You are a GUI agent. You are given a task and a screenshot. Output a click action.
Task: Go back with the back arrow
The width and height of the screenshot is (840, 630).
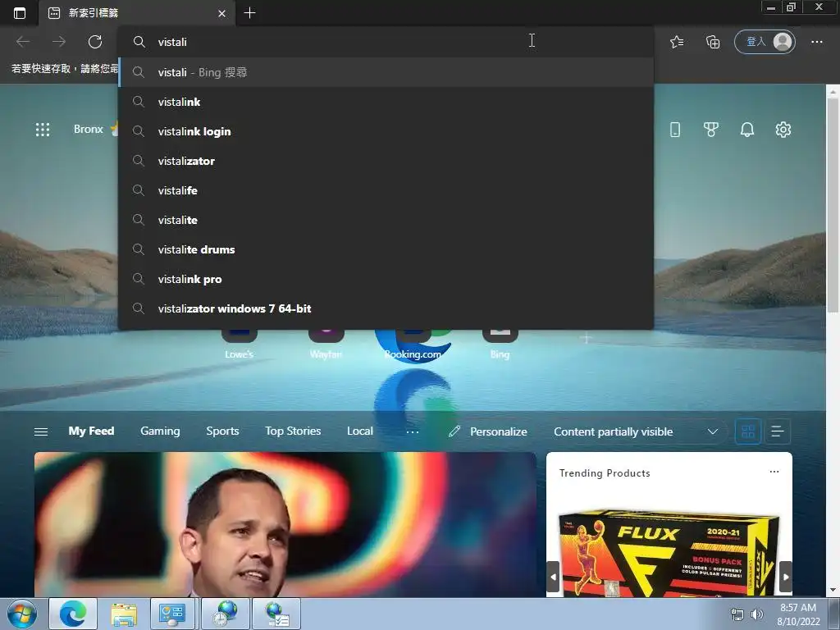(x=23, y=42)
